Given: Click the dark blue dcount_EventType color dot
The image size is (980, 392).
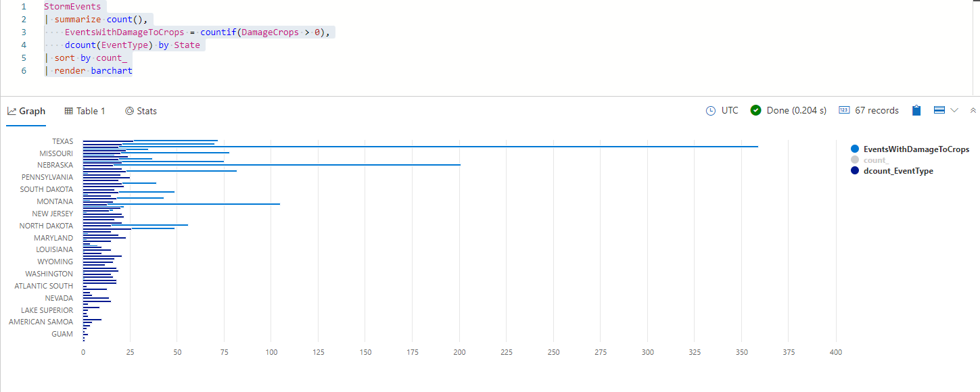Looking at the screenshot, I should pos(855,171).
